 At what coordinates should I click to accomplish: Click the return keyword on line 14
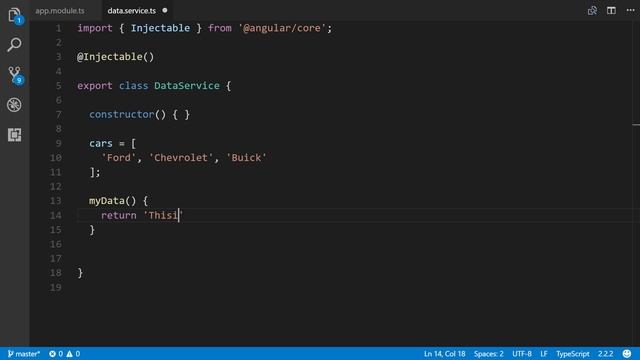118,215
